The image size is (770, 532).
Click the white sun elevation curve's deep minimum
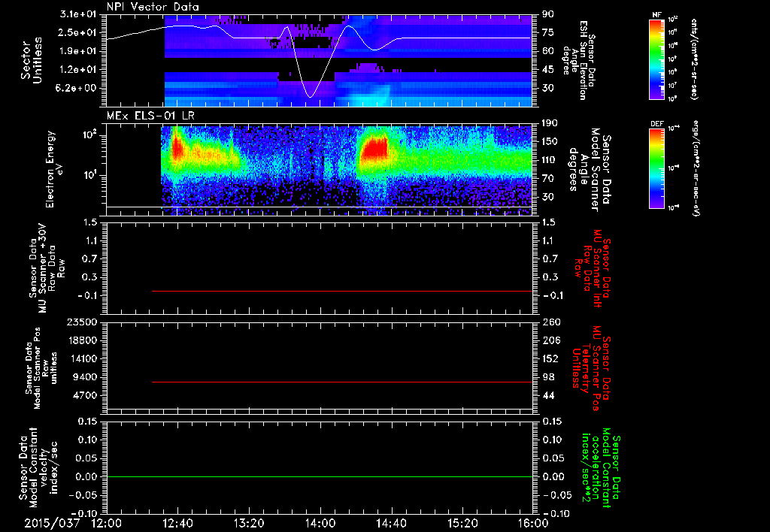pos(310,96)
